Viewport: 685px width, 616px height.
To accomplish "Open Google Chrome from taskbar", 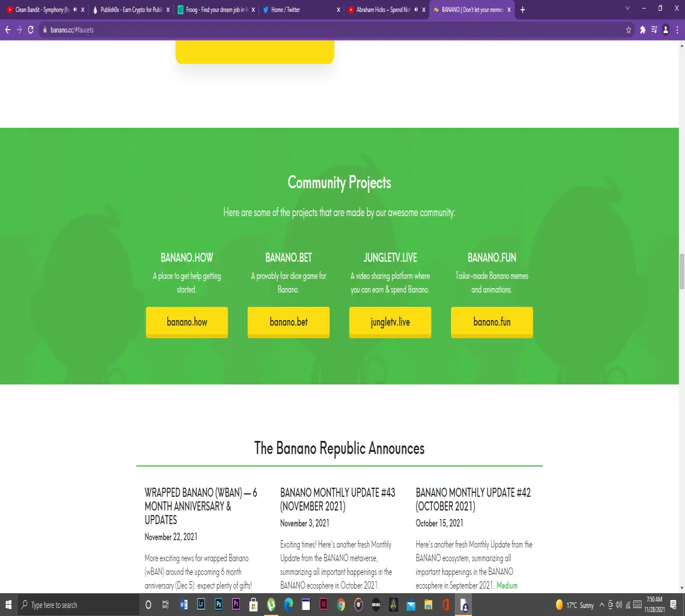I will [341, 605].
